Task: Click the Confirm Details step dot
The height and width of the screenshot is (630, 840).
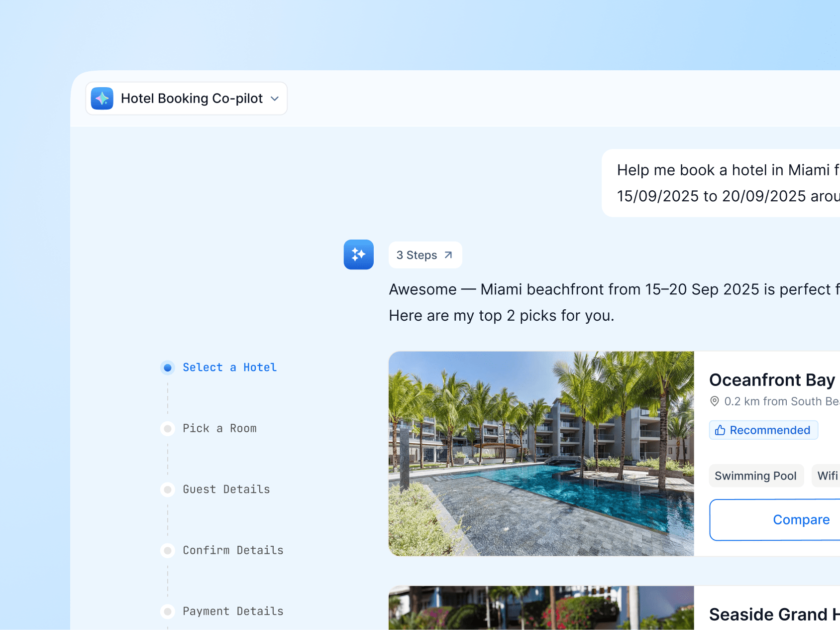Action: click(168, 550)
